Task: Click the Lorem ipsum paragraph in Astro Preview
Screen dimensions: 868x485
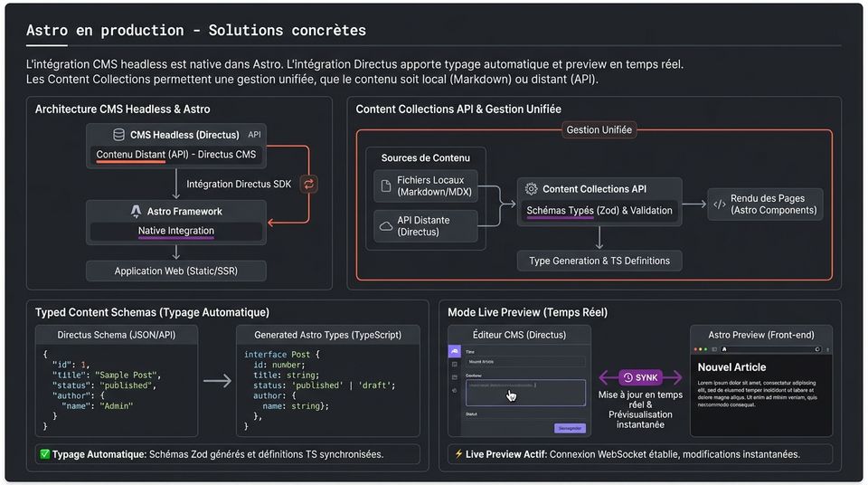Action: click(758, 394)
